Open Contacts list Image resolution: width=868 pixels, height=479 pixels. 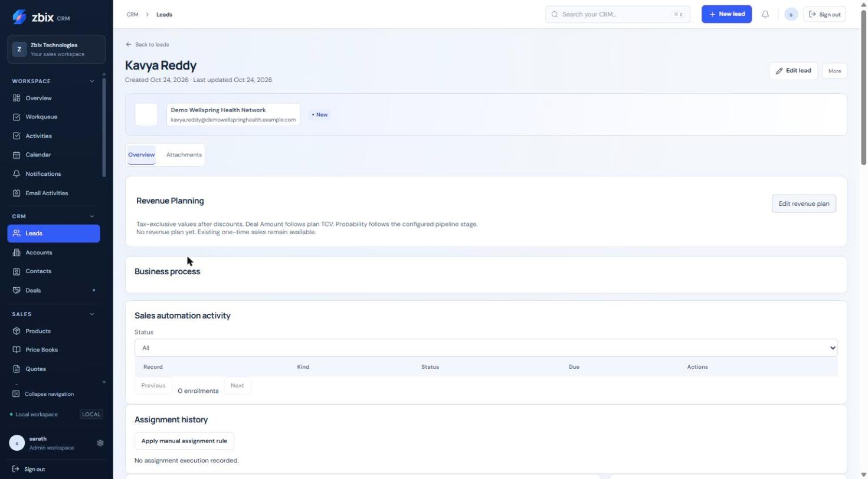click(54, 271)
